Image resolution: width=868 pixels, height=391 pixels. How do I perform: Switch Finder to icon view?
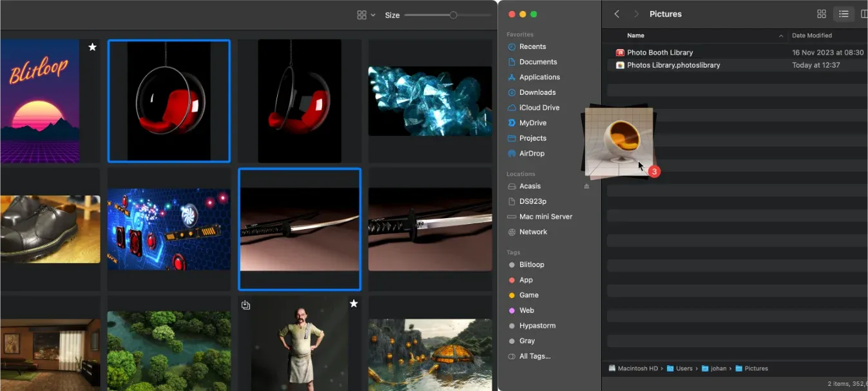coord(822,14)
